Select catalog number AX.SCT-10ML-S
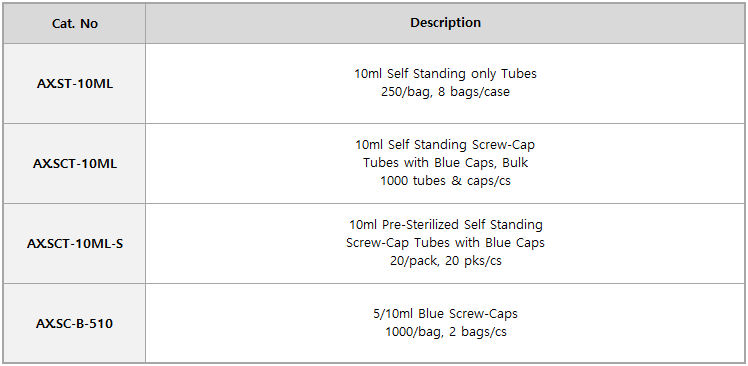The width and height of the screenshot is (748, 366). (75, 244)
